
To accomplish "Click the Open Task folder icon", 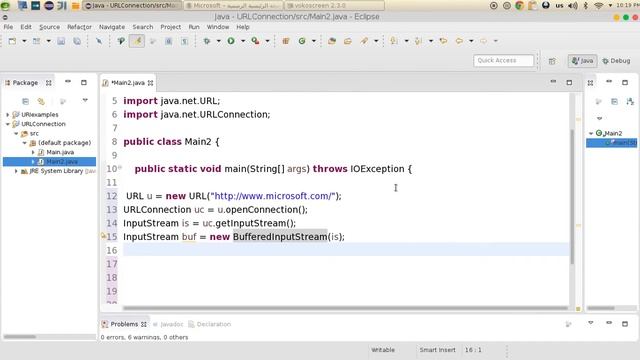I will click(x=348, y=41).
